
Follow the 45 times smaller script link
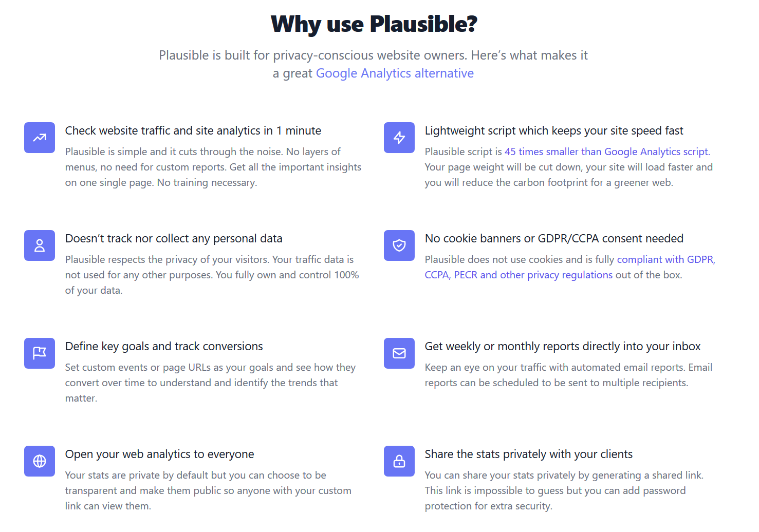click(x=607, y=151)
